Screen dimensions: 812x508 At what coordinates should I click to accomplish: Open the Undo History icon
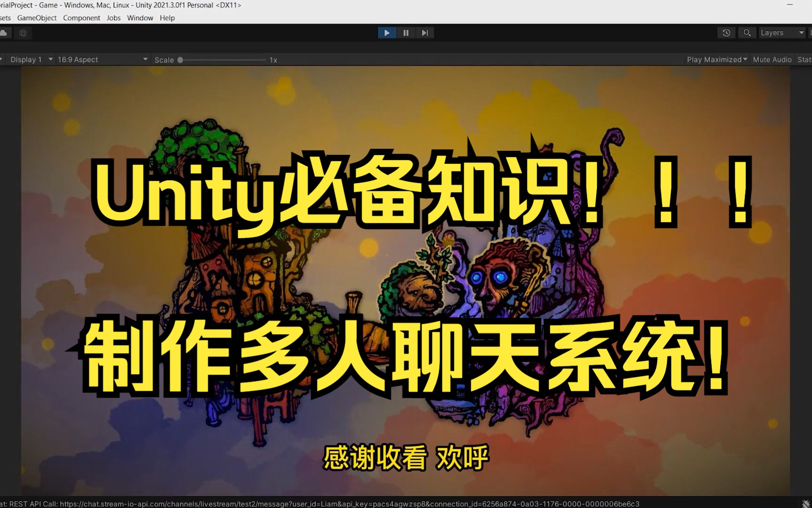click(x=726, y=33)
